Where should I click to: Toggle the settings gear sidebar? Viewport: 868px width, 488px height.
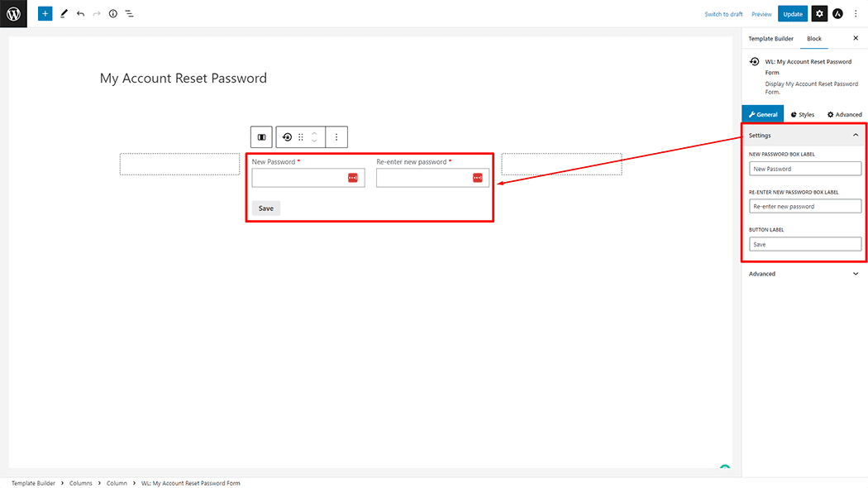(819, 14)
